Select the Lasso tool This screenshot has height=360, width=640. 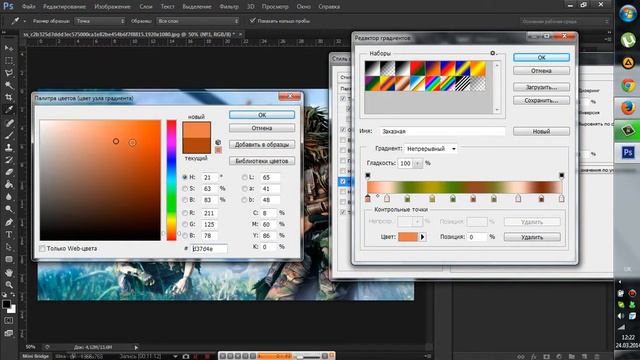pos(9,73)
